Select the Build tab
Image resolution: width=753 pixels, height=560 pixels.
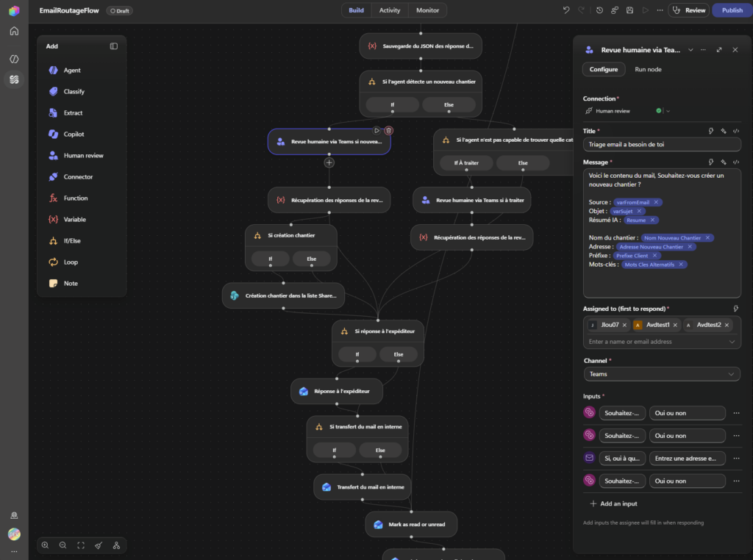coord(357,10)
